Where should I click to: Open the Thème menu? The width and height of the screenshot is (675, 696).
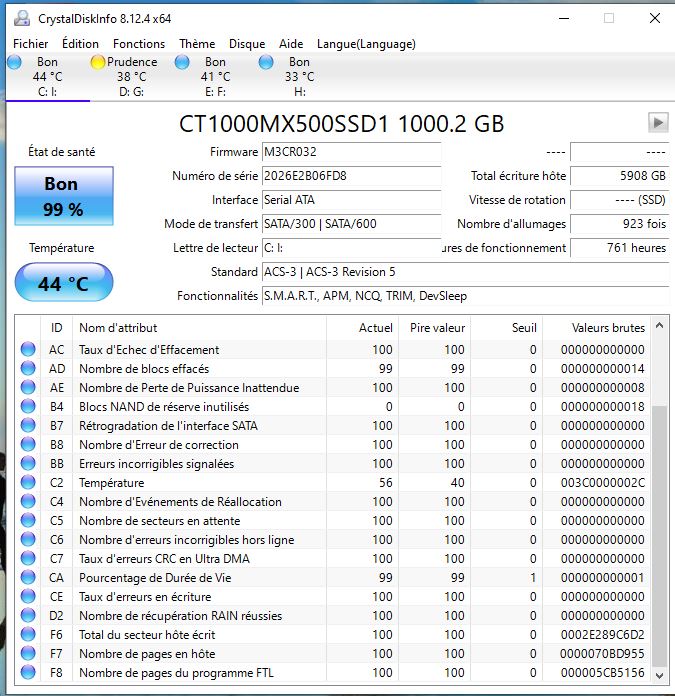pos(197,44)
